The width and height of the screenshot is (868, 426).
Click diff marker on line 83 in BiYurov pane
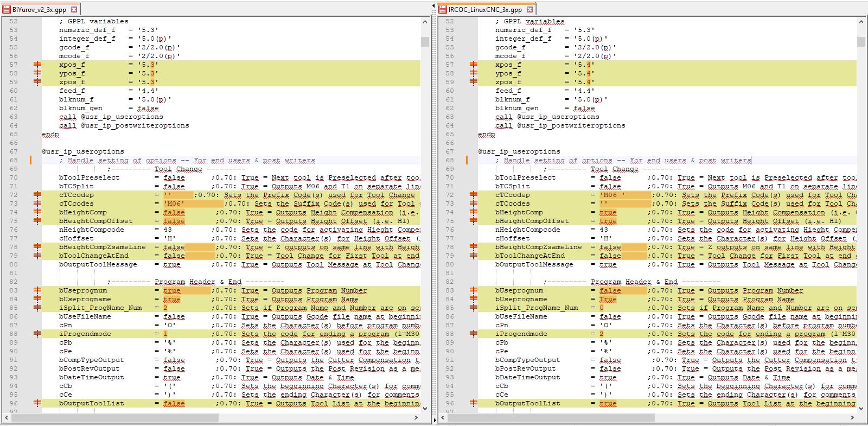(x=37, y=290)
